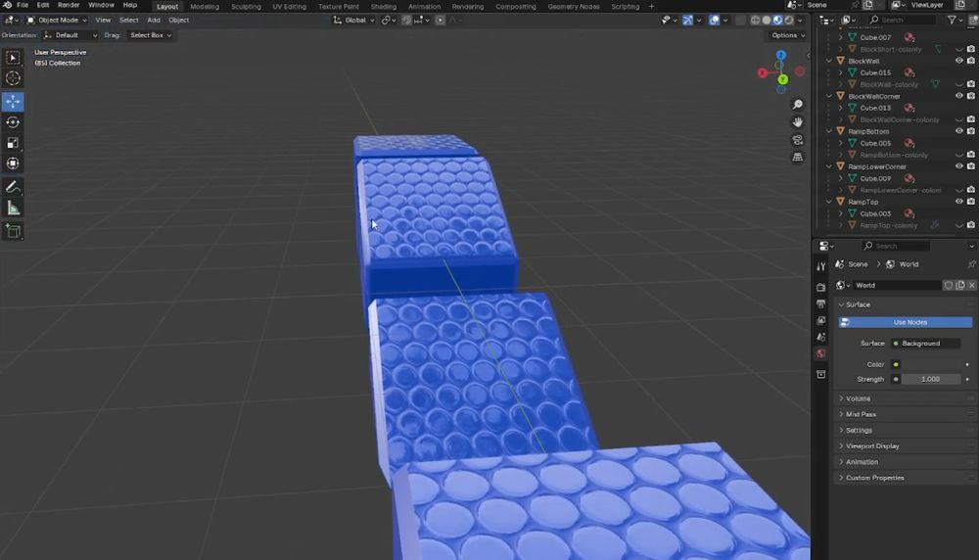The height and width of the screenshot is (560, 979).
Task: Open the Orientation Default dropdown
Action: click(x=70, y=35)
